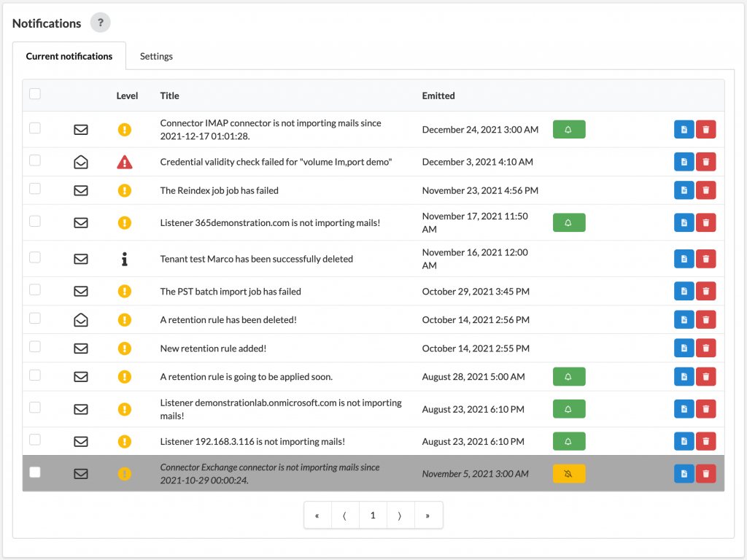Viewport: 747px width, 560px height.
Task: Click opened envelope icon for Credential validity row
Action: 81,162
